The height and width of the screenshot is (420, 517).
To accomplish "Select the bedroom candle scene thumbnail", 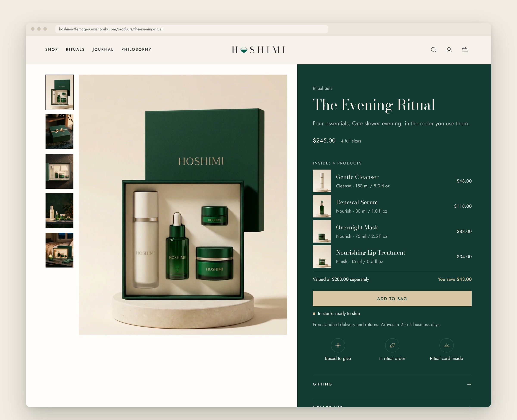I will coord(59,250).
